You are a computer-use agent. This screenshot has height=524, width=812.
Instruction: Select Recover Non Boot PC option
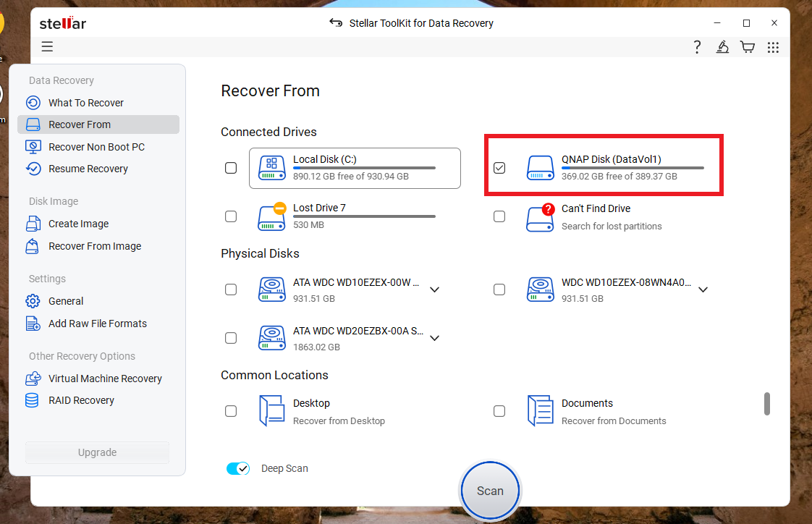[98, 147]
